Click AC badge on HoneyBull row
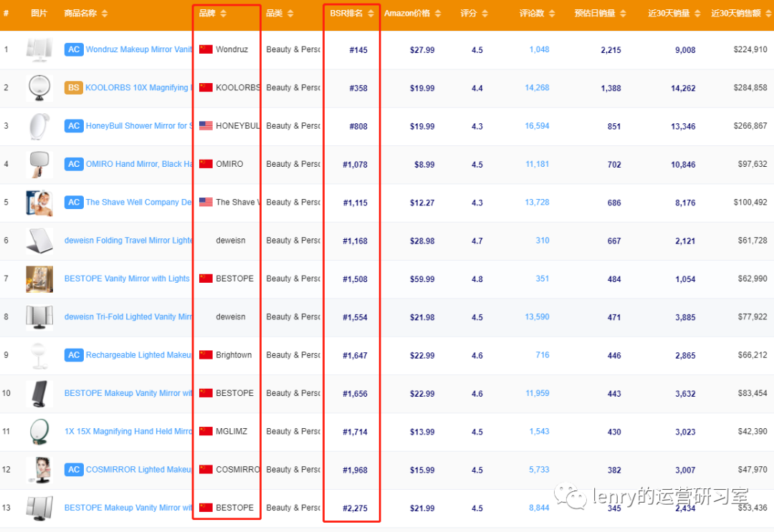The height and width of the screenshot is (532, 774). pos(74,126)
